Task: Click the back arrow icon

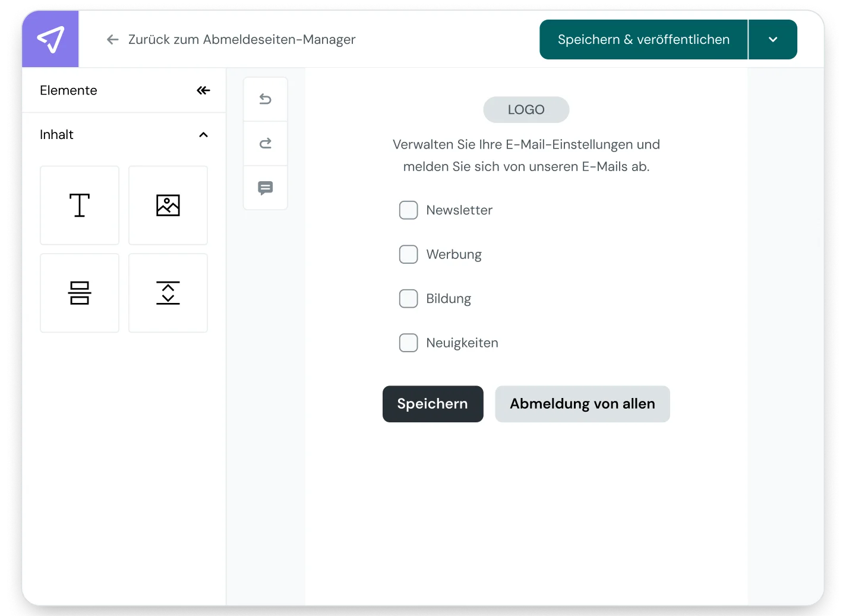Action: coord(112,39)
